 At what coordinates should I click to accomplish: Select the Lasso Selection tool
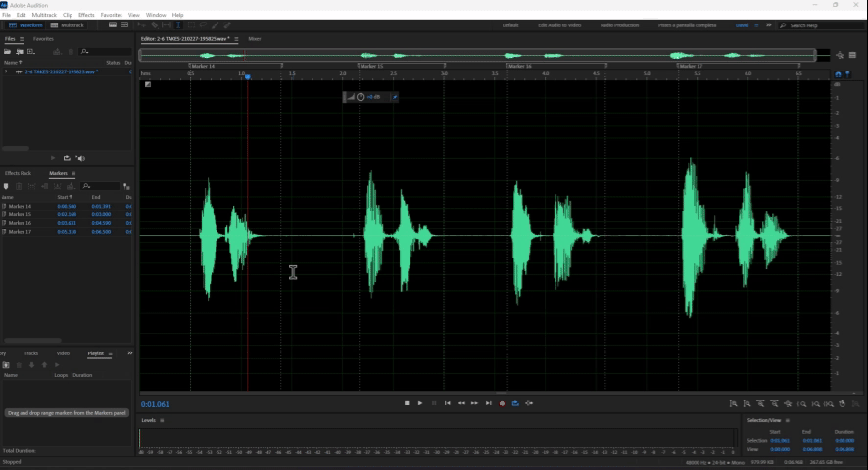(x=203, y=25)
